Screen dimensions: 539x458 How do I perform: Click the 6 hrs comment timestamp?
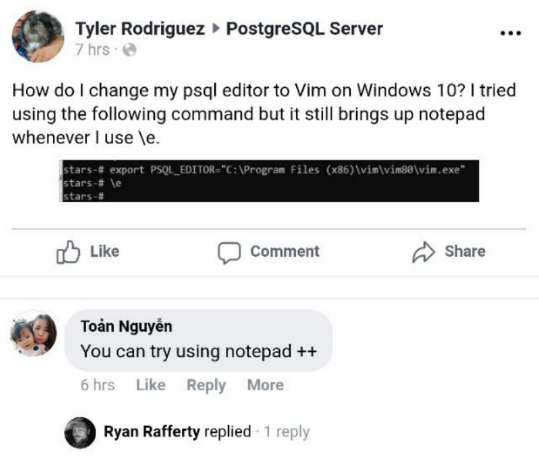(x=98, y=385)
